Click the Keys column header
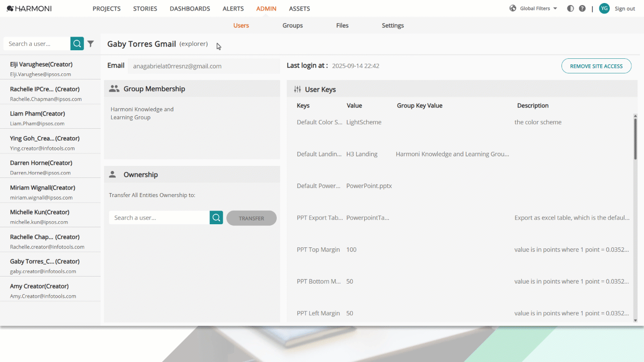 tap(303, 106)
